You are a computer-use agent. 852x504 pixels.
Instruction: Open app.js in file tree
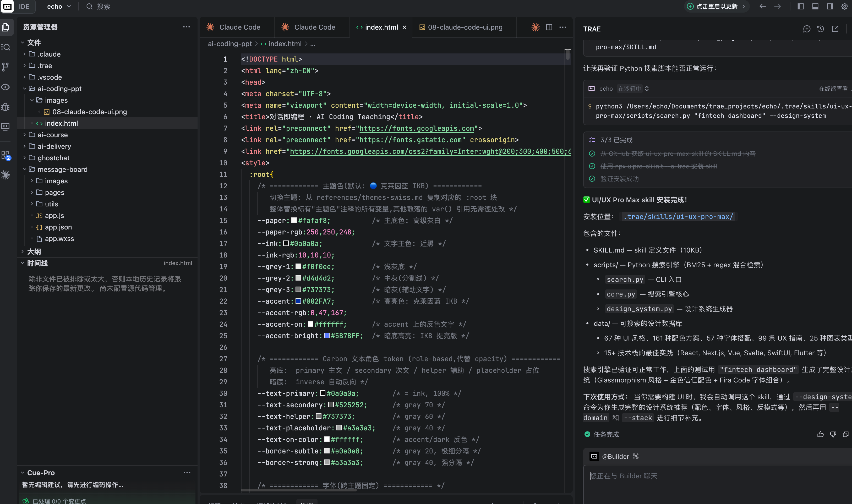54,215
